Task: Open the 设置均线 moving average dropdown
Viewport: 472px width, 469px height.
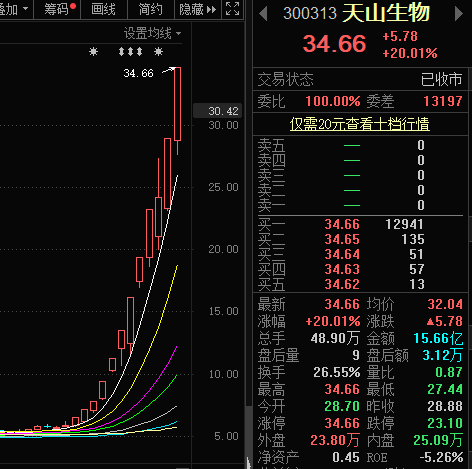Action: click(152, 33)
